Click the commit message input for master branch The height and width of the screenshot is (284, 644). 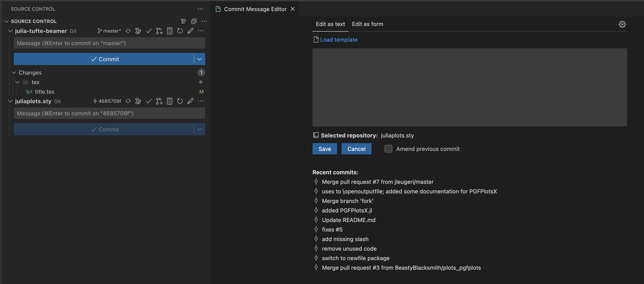tap(109, 43)
